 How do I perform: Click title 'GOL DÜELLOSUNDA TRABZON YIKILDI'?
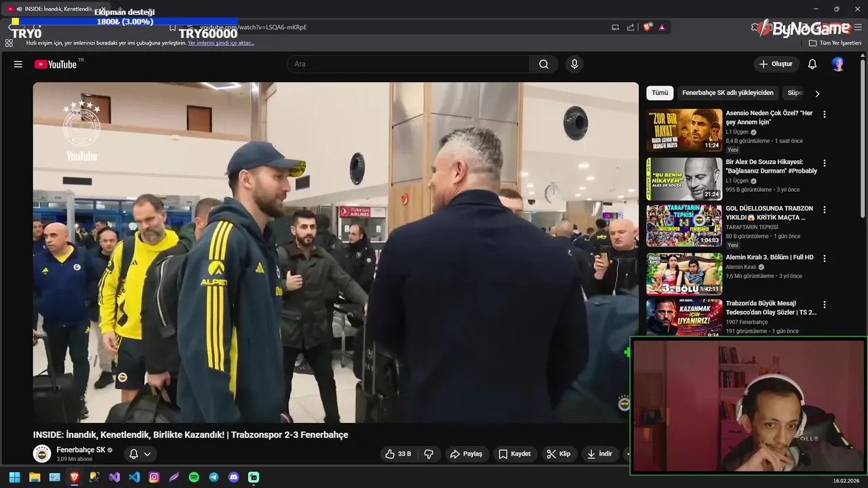tap(770, 213)
